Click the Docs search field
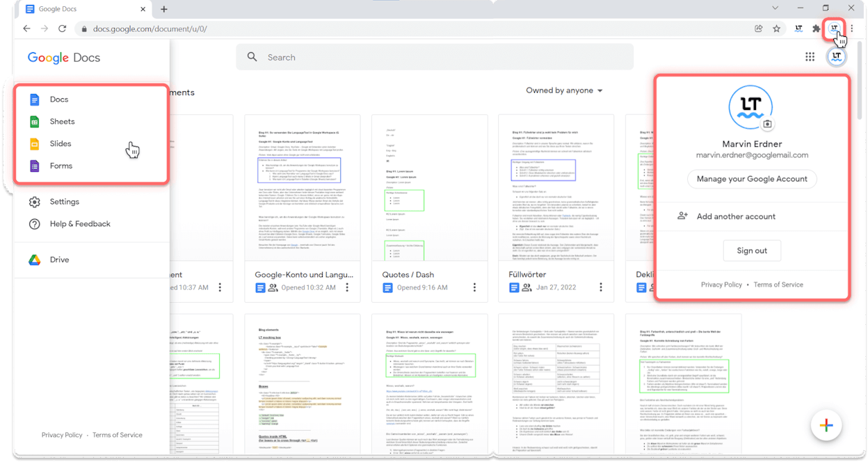The width and height of the screenshot is (868, 462). 435,57
